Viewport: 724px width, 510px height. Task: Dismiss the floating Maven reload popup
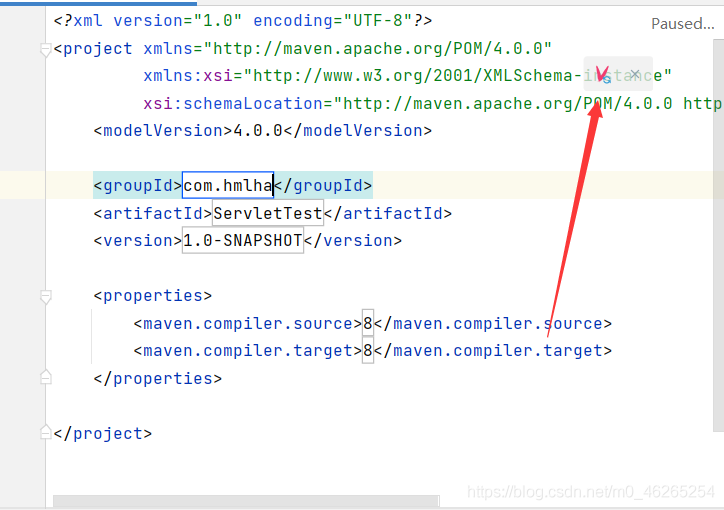[635, 74]
